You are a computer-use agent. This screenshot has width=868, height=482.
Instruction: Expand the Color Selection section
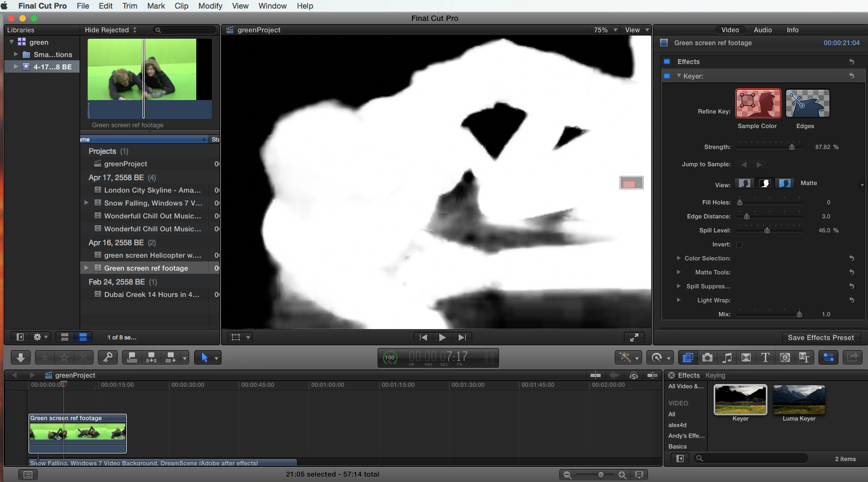(679, 258)
